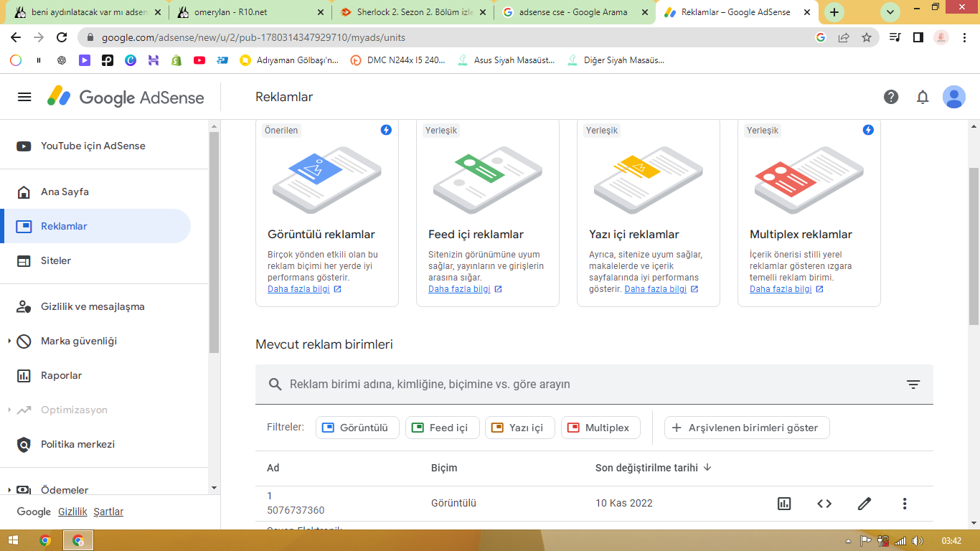Toggle the Multiplex filter chip
This screenshot has width=980, height=551.
(601, 428)
